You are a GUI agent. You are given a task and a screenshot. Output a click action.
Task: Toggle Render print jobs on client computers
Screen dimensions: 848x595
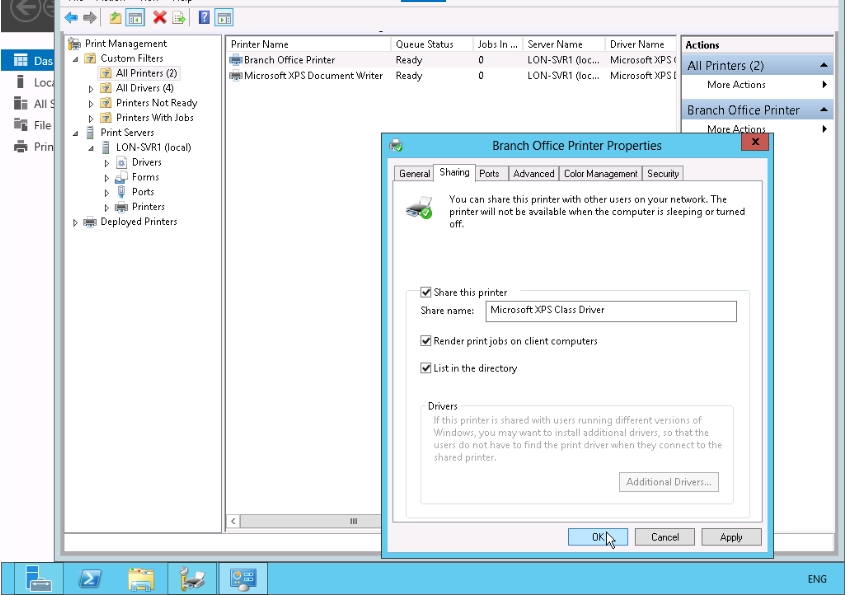click(x=427, y=341)
